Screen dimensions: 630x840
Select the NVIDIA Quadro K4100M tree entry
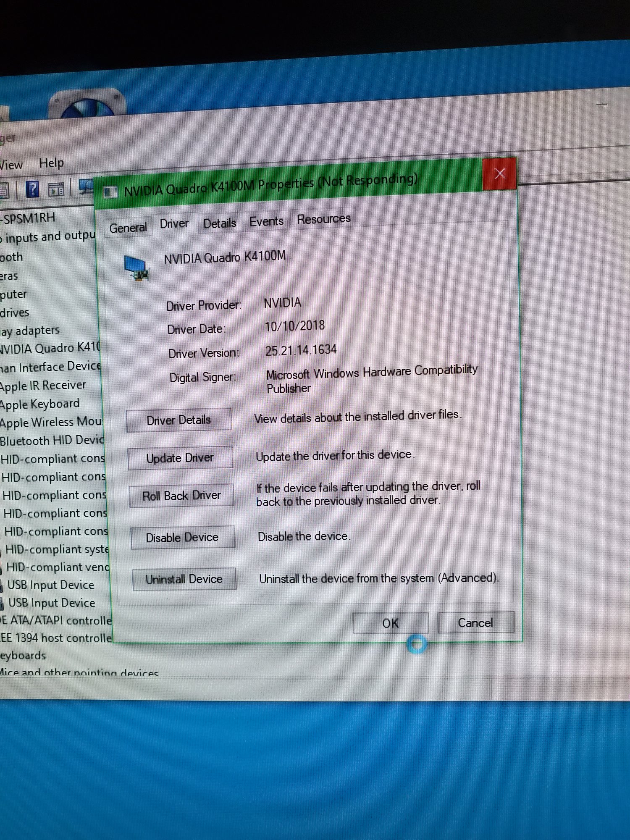tap(50, 349)
